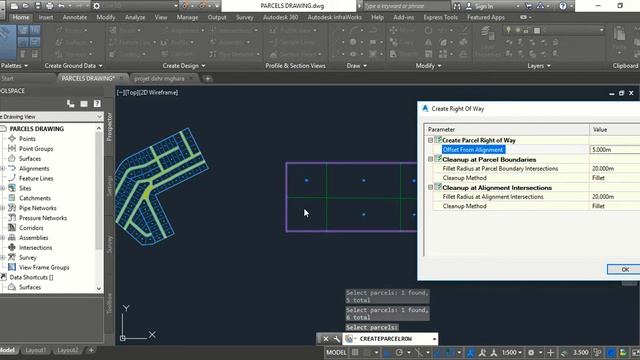
Task: Click the Intersections icon in the tree
Action: pyautogui.click(x=12, y=247)
